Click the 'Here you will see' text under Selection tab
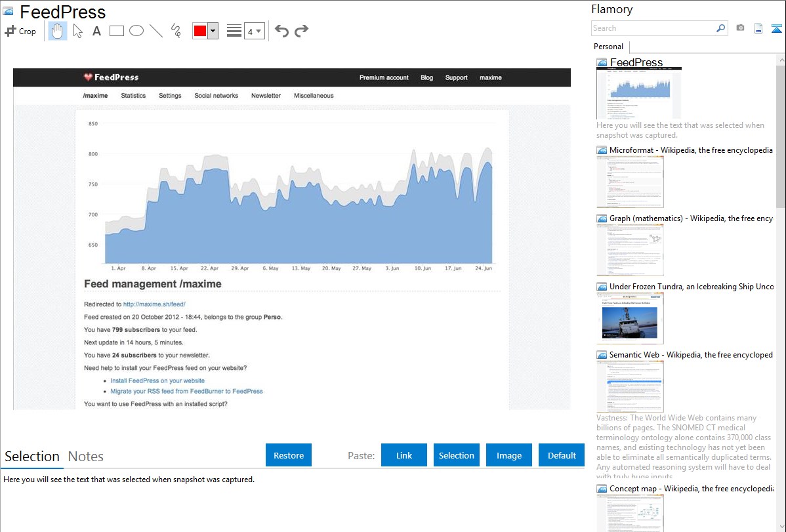786x532 pixels. click(x=129, y=480)
